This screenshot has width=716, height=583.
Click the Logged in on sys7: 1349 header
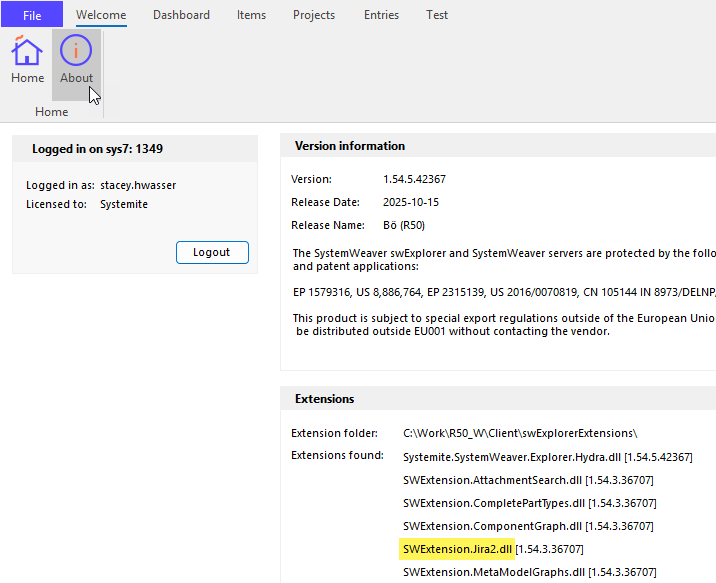tap(135, 149)
